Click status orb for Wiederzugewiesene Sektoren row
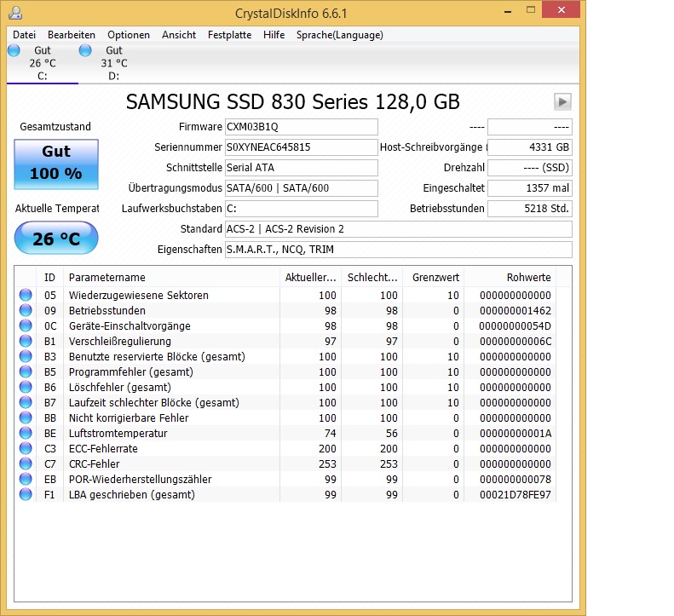The width and height of the screenshot is (674, 616). coord(26,295)
